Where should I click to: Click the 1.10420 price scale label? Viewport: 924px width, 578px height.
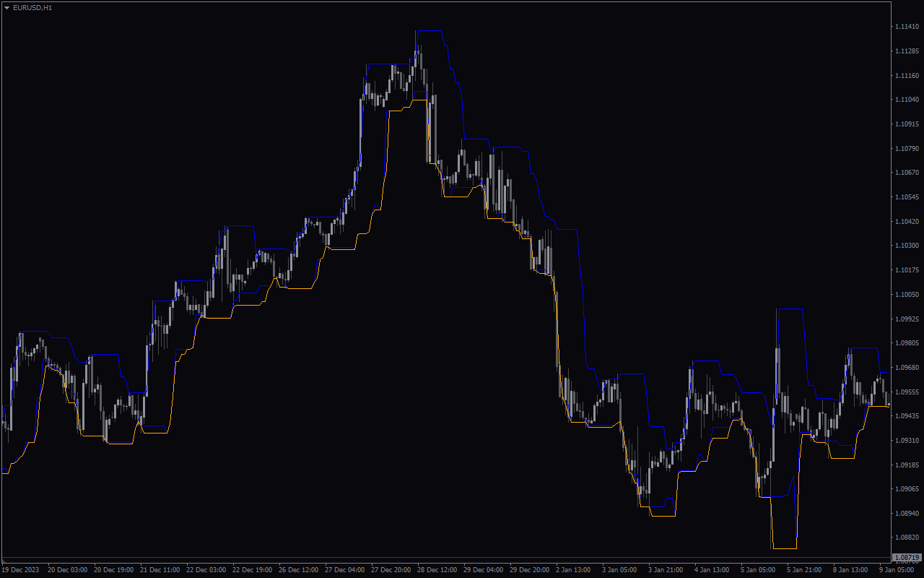click(x=907, y=221)
